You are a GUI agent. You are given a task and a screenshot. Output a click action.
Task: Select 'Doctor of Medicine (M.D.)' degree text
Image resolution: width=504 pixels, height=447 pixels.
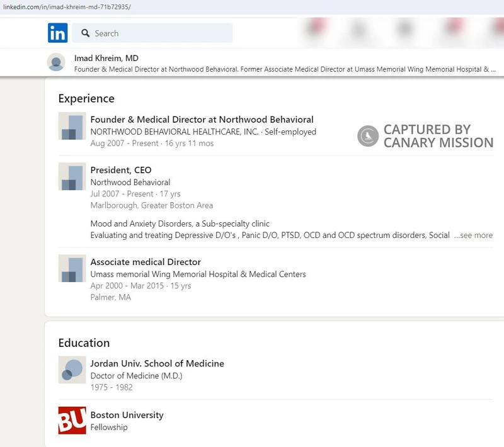pos(136,376)
